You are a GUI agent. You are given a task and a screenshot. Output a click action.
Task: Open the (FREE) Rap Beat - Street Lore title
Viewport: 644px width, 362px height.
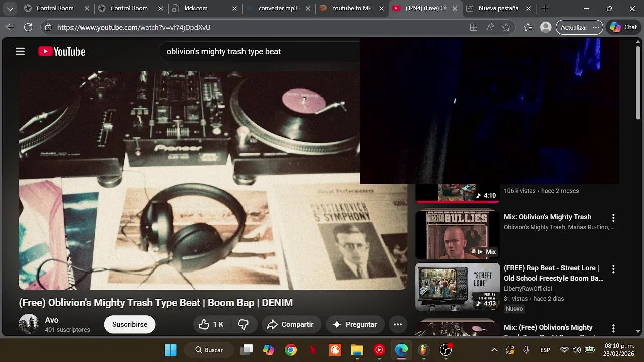point(553,273)
